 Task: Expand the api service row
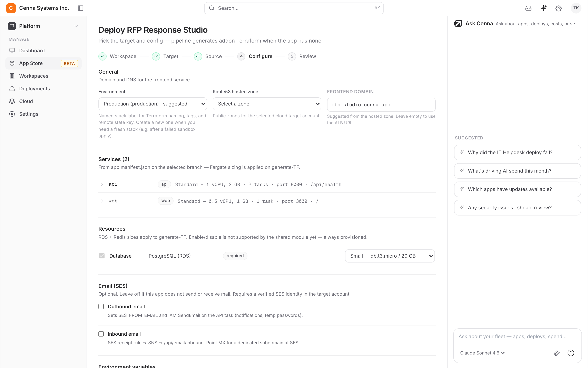(x=102, y=184)
